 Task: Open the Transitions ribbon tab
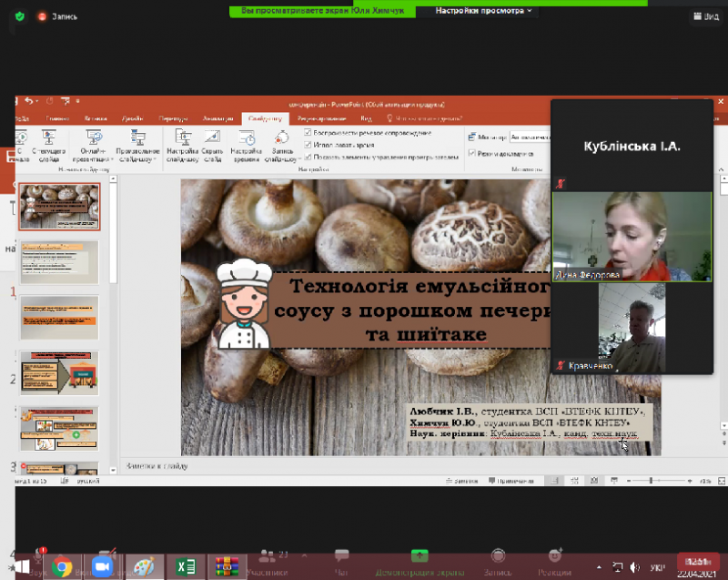point(173,118)
